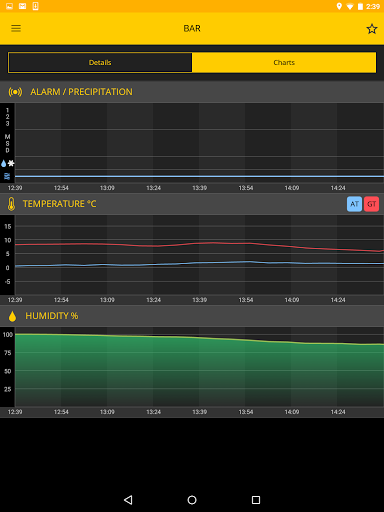Tap the 15 label on temperature axis
The height and width of the screenshot is (512, 384).
(8, 226)
